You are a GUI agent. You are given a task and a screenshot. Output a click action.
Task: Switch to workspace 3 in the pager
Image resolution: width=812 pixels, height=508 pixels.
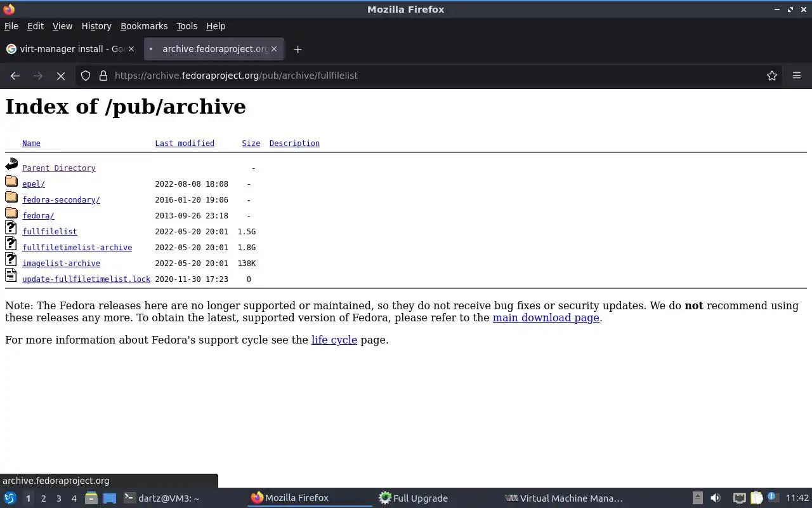58,498
